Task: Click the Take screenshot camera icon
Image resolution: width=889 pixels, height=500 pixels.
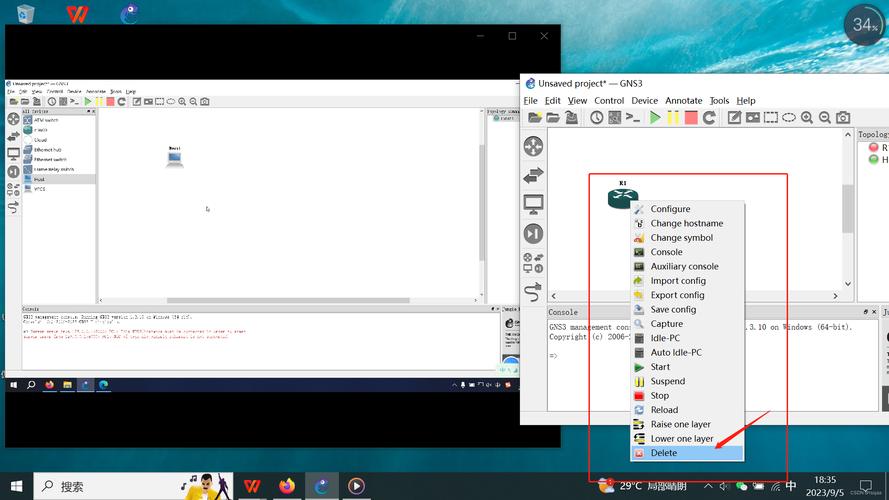Action: click(843, 117)
